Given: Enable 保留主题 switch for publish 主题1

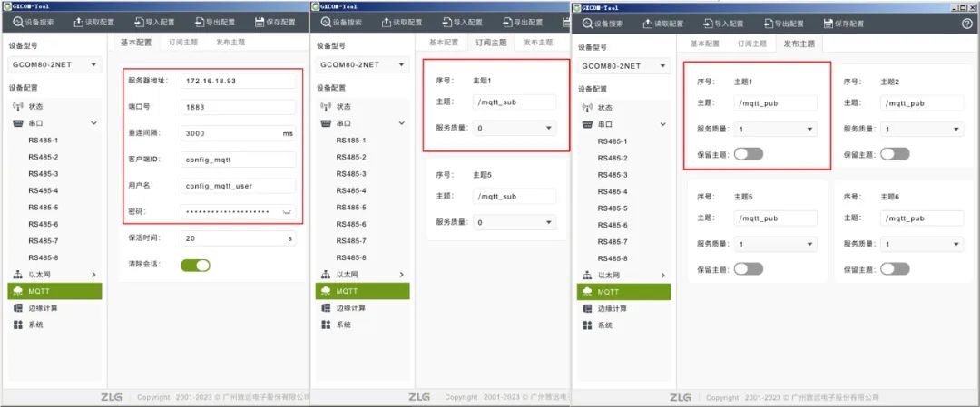Looking at the screenshot, I should 749,154.
